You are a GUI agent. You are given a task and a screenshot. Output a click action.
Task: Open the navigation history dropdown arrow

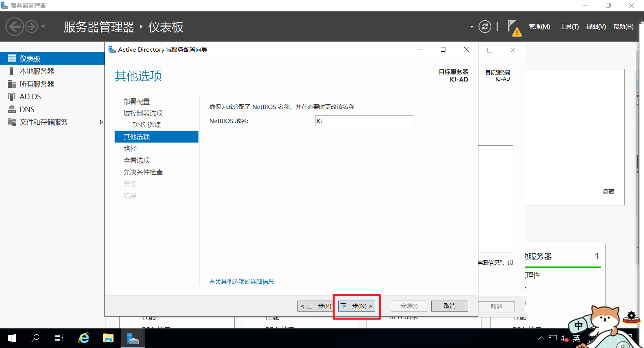pos(43,27)
